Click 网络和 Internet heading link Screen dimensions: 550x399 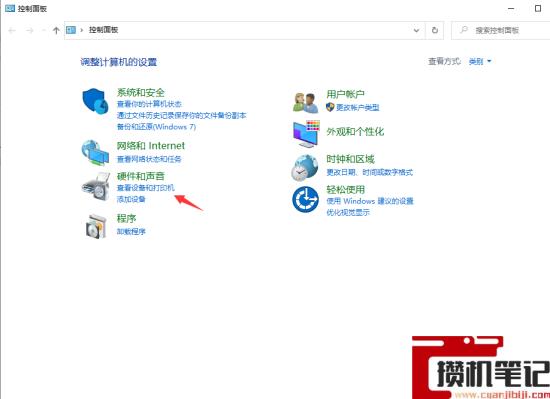pos(150,146)
